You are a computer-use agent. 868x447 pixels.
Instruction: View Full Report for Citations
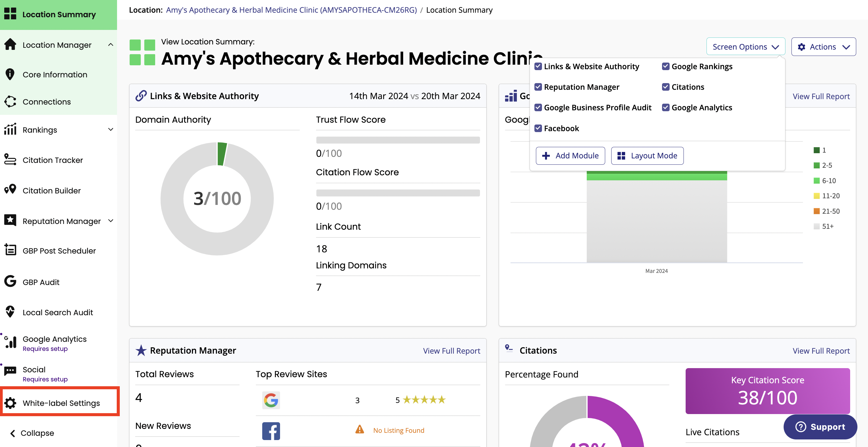pos(821,351)
